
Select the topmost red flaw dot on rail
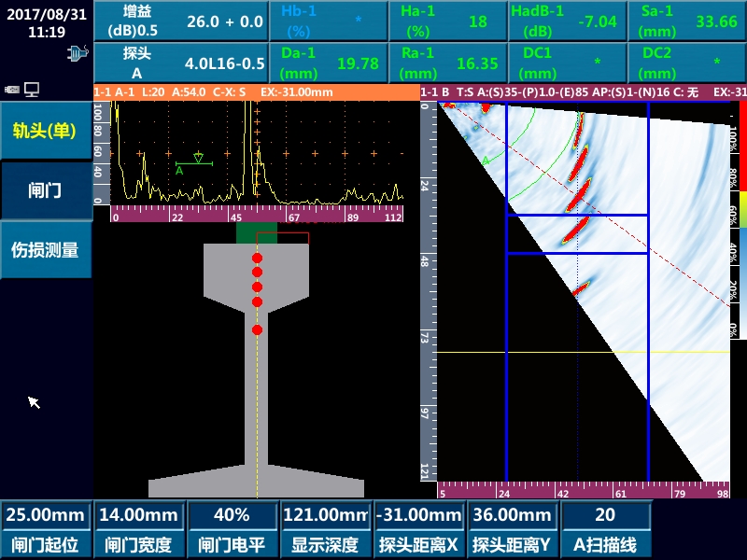pos(257,258)
